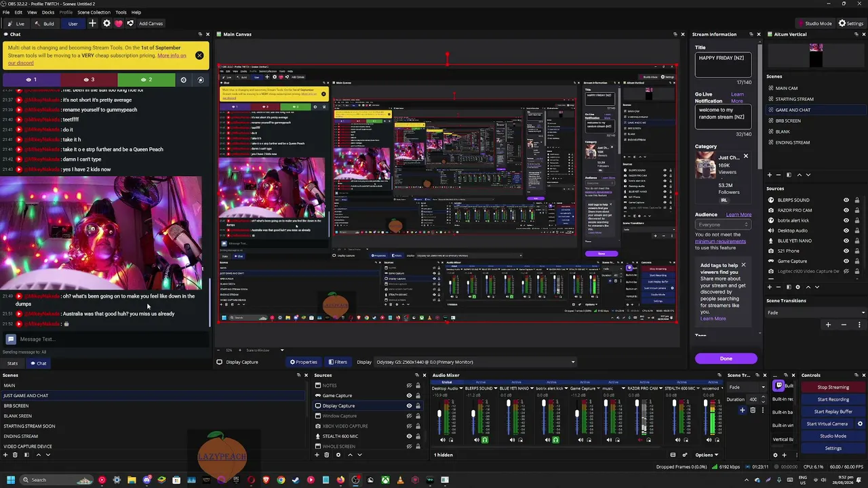Viewport: 868px width, 488px height.
Task: Open the Profile menu
Action: tap(66, 12)
